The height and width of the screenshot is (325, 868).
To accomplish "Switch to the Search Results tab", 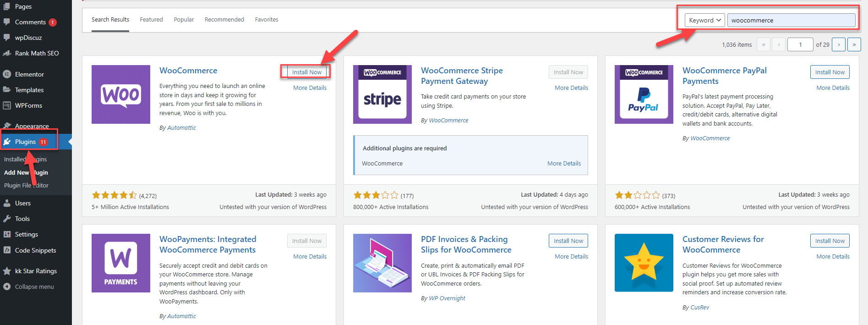I will [x=110, y=20].
